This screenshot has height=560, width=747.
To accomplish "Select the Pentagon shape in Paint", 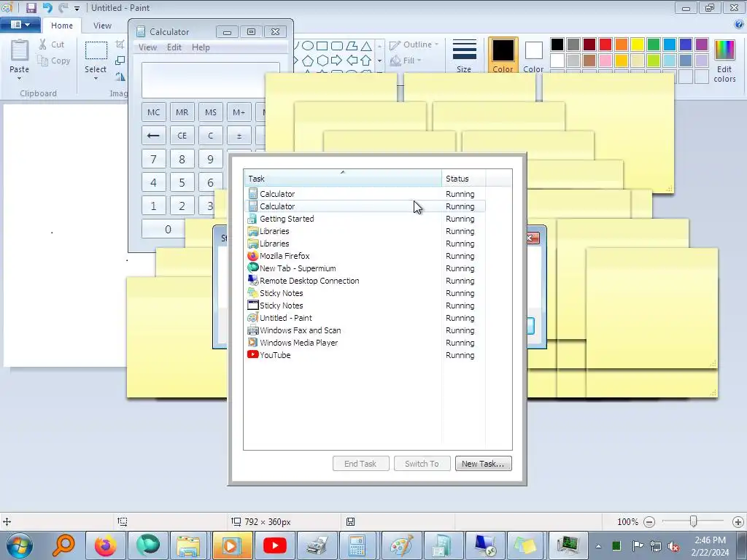I will point(308,61).
